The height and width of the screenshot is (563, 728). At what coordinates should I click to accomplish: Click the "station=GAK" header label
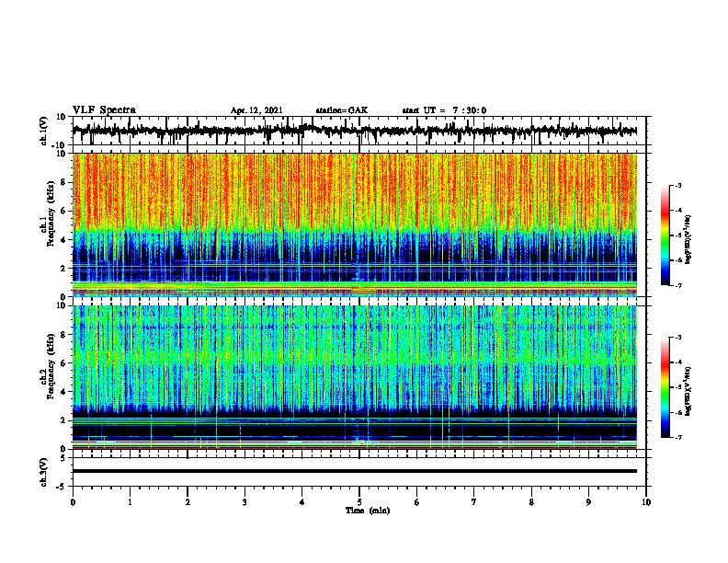click(342, 110)
